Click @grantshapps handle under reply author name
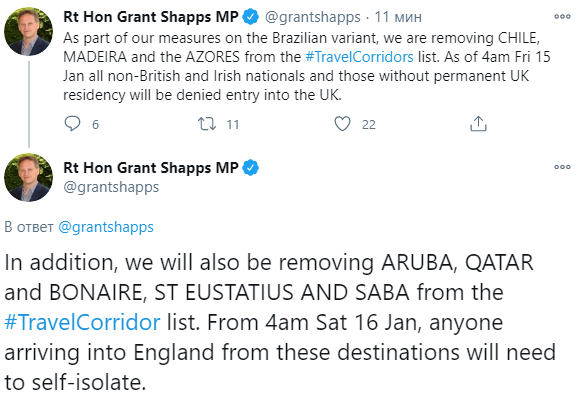584x407 pixels. [x=111, y=187]
